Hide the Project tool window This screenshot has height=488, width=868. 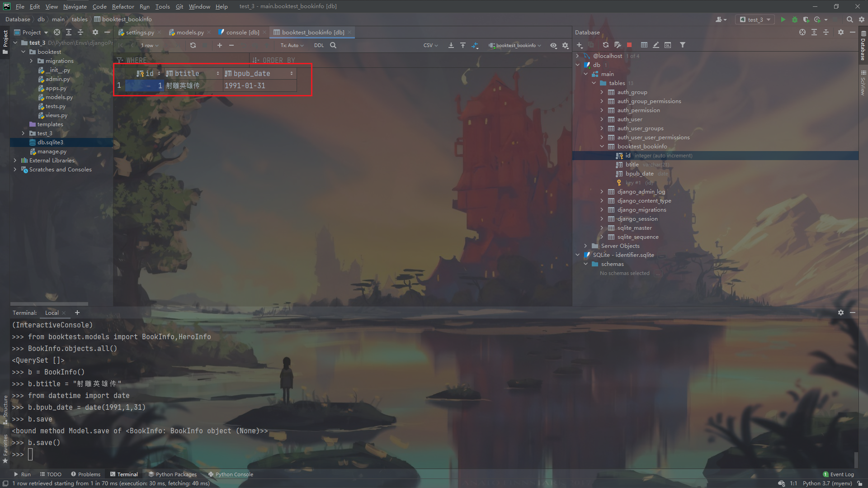point(107,32)
